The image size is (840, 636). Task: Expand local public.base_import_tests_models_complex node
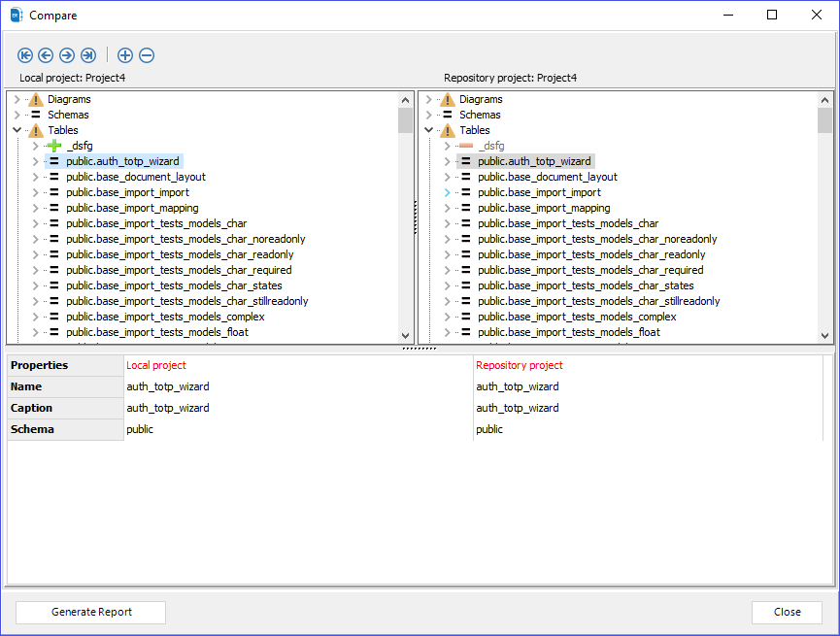[35, 317]
